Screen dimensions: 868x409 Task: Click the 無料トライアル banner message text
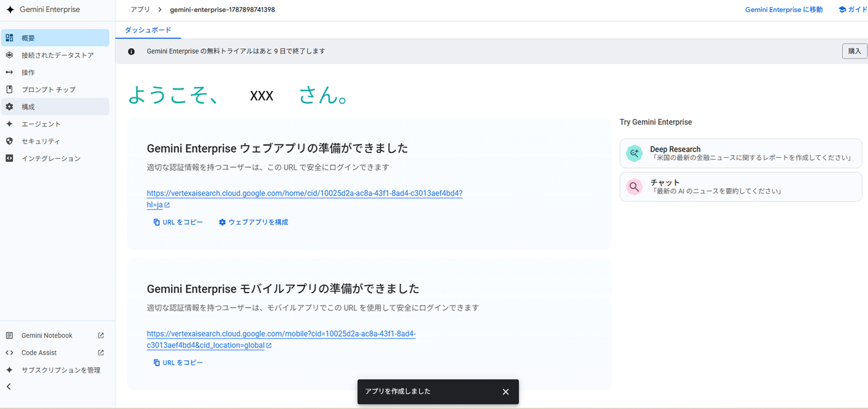tap(236, 51)
